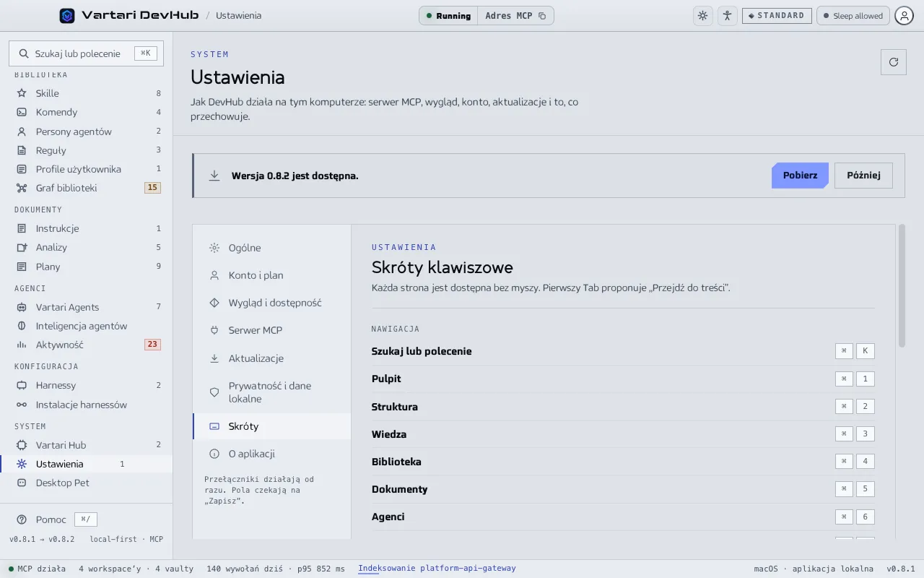Click the Vartari Hub chip icon
The image size is (924, 578).
click(x=22, y=445)
